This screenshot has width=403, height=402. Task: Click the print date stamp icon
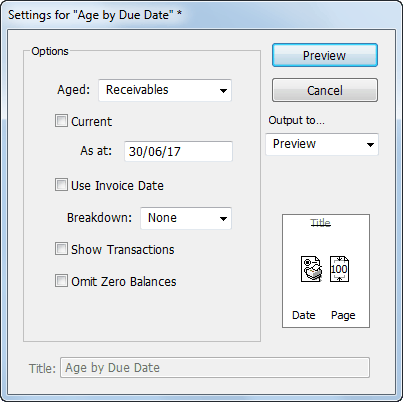311,269
